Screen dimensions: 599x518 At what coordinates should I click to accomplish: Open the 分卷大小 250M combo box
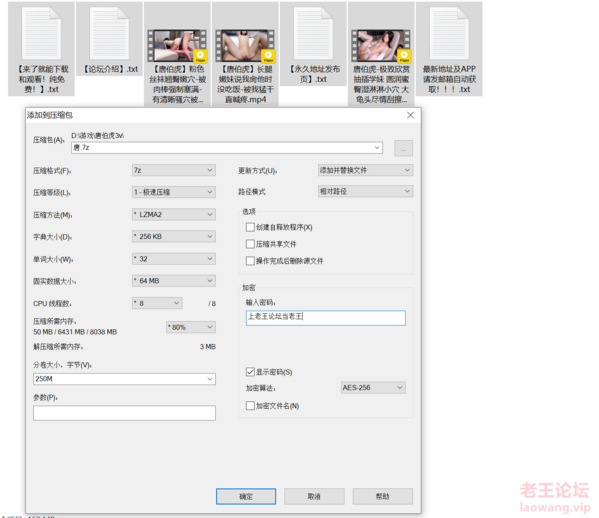pos(124,379)
